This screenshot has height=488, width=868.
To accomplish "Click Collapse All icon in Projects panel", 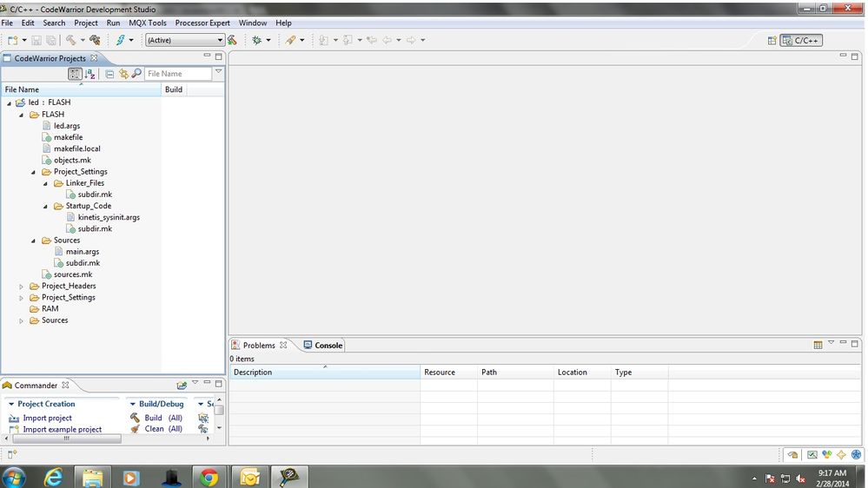I will coord(109,74).
